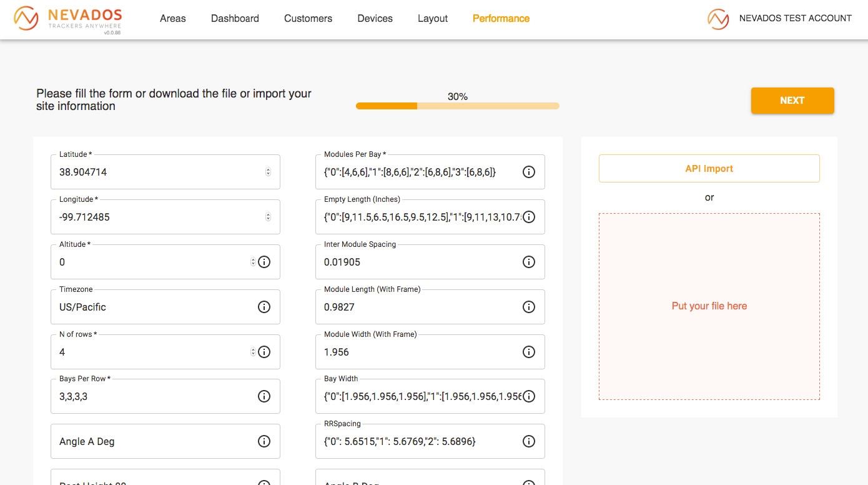Click the account avatar icon top right
Screen dimensions: 868x485
point(718,19)
